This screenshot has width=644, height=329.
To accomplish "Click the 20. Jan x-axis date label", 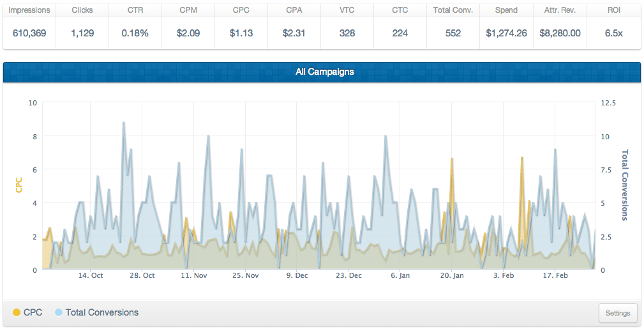I will pyautogui.click(x=452, y=275).
